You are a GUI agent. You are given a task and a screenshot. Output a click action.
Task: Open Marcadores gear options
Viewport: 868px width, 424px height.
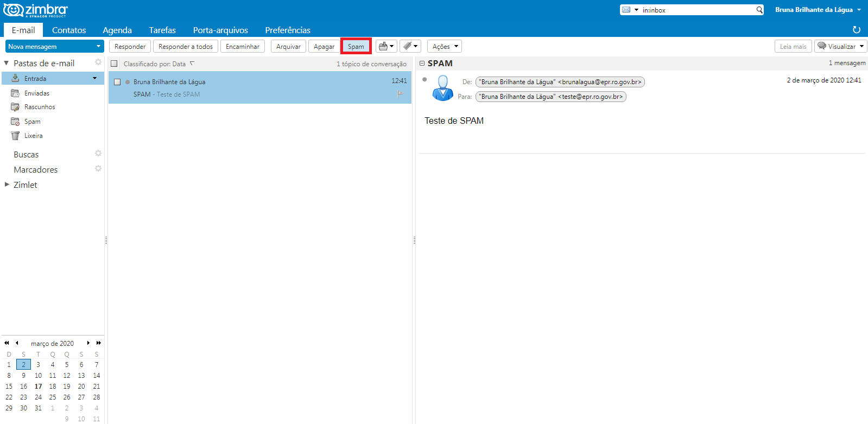(x=98, y=169)
